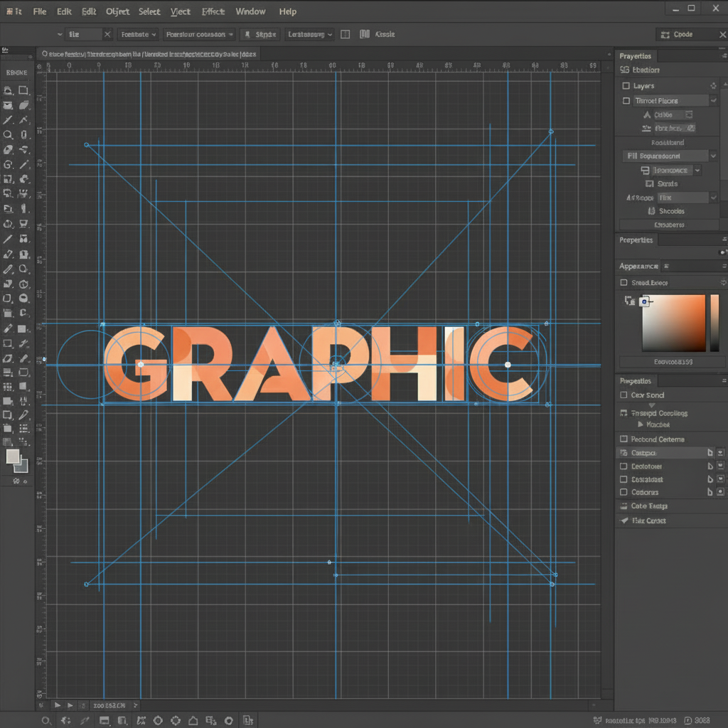This screenshot has width=728, height=728.
Task: Expand the Fill dropdown in right panel
Action: click(713, 156)
